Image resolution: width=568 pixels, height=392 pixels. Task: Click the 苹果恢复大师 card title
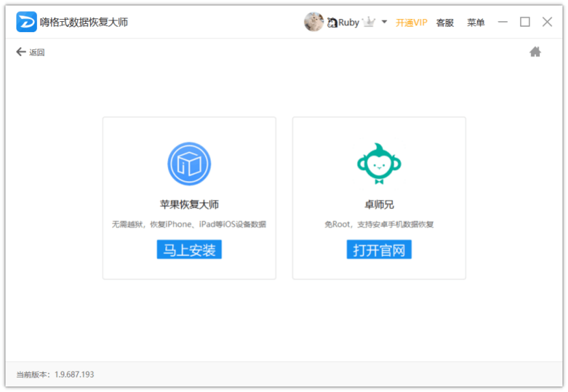click(189, 204)
